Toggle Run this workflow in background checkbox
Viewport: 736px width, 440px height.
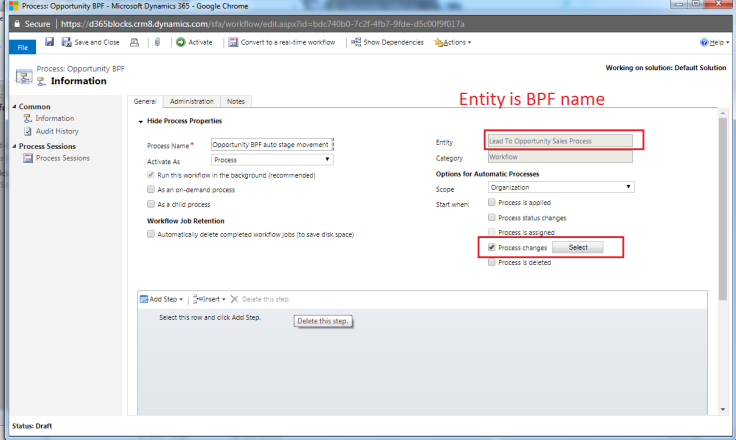click(151, 175)
